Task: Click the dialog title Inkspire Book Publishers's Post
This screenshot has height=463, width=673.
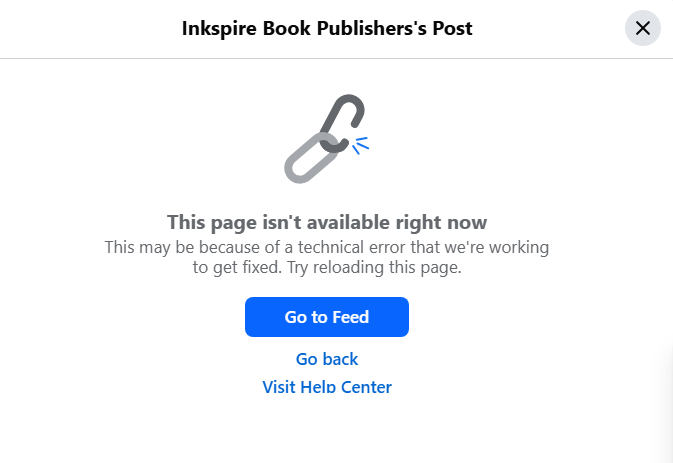Action: pos(327,28)
